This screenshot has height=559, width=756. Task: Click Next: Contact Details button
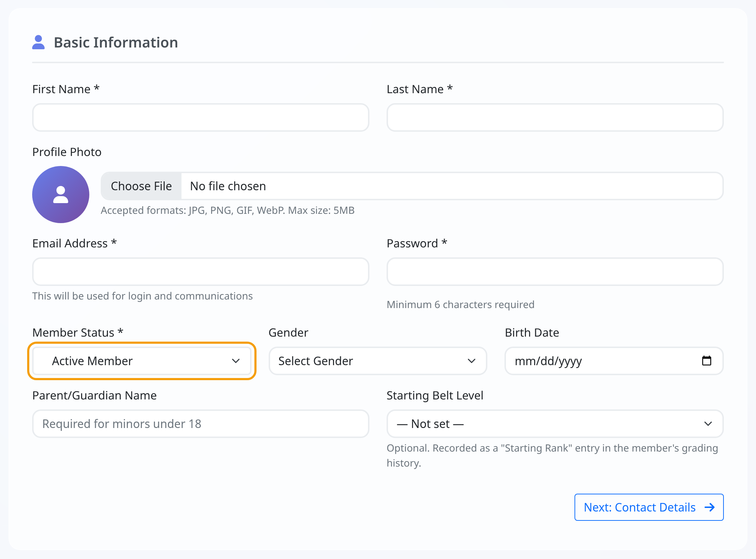(x=649, y=507)
